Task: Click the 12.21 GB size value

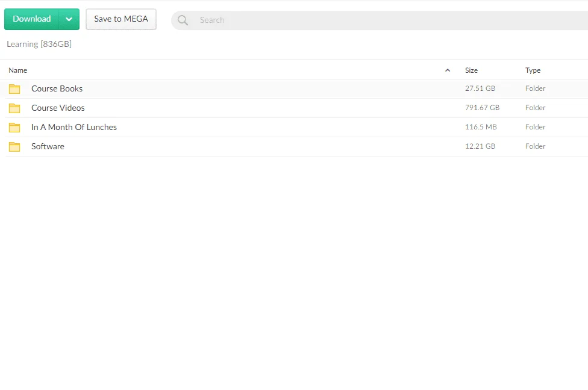Action: [480, 146]
